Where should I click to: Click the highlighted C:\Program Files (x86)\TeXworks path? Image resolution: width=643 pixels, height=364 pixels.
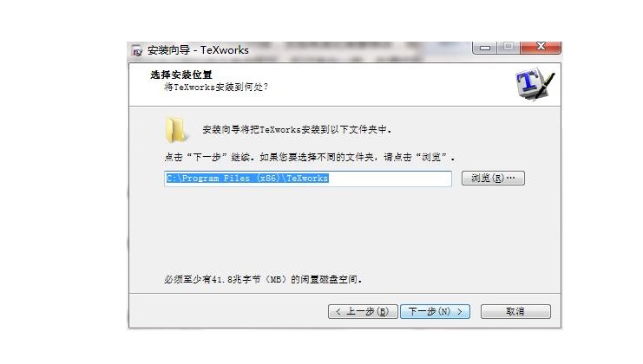coord(247,179)
